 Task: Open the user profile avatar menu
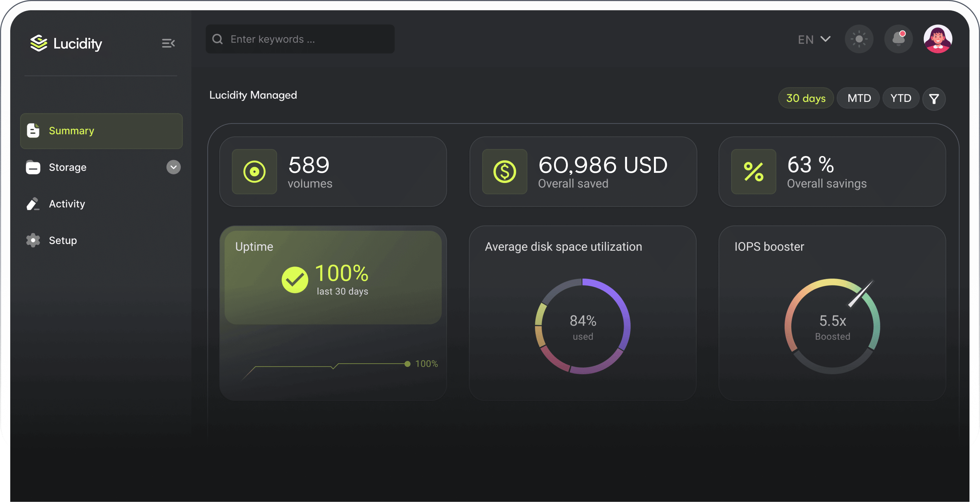pos(938,39)
